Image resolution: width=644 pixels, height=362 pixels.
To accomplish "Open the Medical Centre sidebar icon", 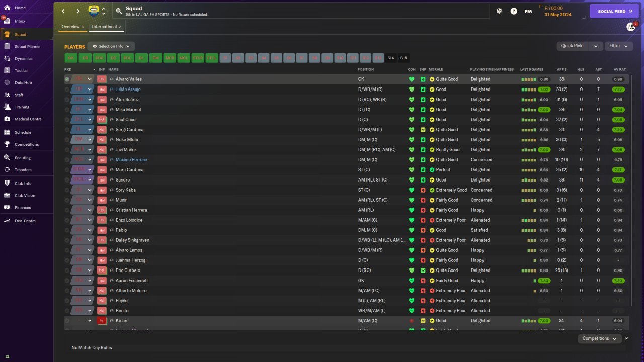I will point(7,119).
